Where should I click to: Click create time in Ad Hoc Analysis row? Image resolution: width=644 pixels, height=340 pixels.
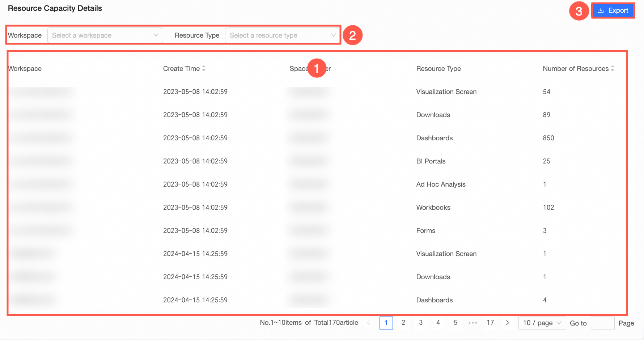coord(195,184)
